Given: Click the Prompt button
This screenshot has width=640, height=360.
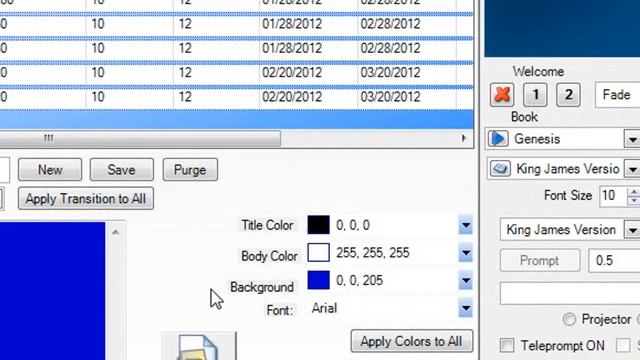Looking at the screenshot, I should click(540, 260).
